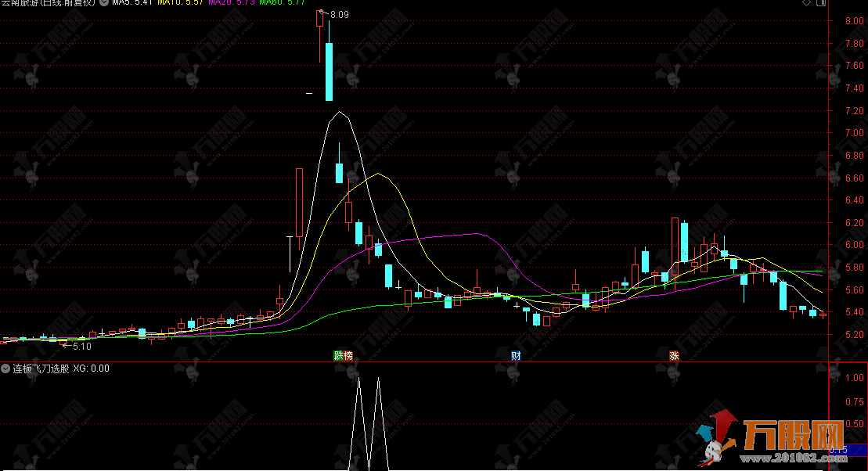
Task: Click the 跌榜 event marker
Action: coord(343,355)
